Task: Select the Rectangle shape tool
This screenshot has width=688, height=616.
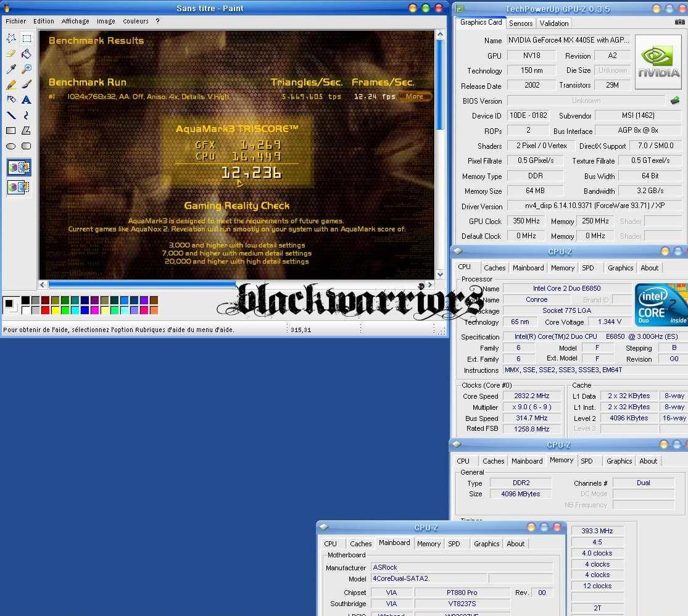Action: tap(11, 130)
